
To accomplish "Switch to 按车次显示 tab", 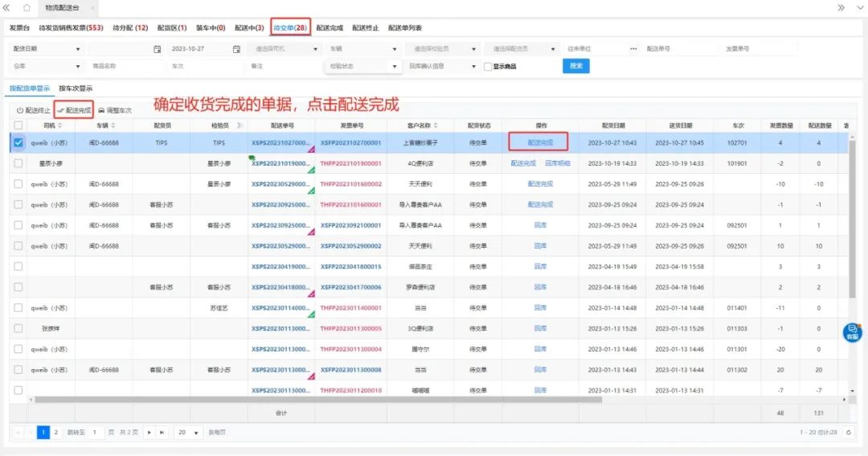I will pyautogui.click(x=76, y=88).
